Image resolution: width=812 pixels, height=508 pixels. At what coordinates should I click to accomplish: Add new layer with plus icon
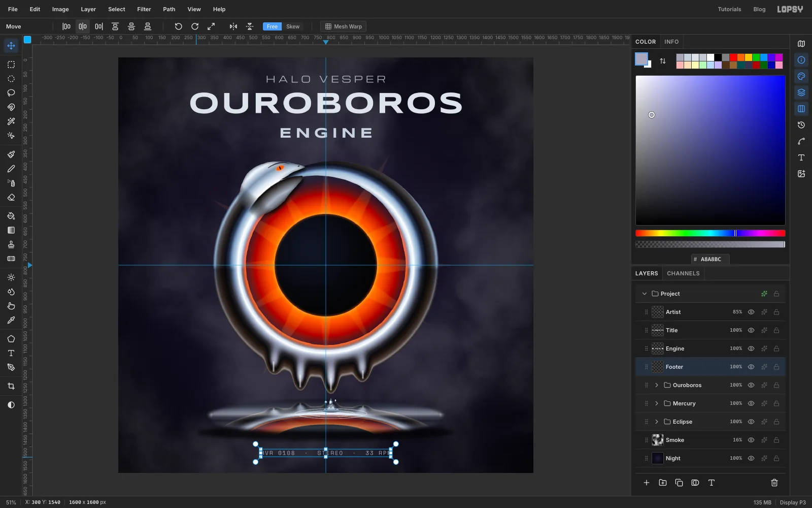pos(647,483)
